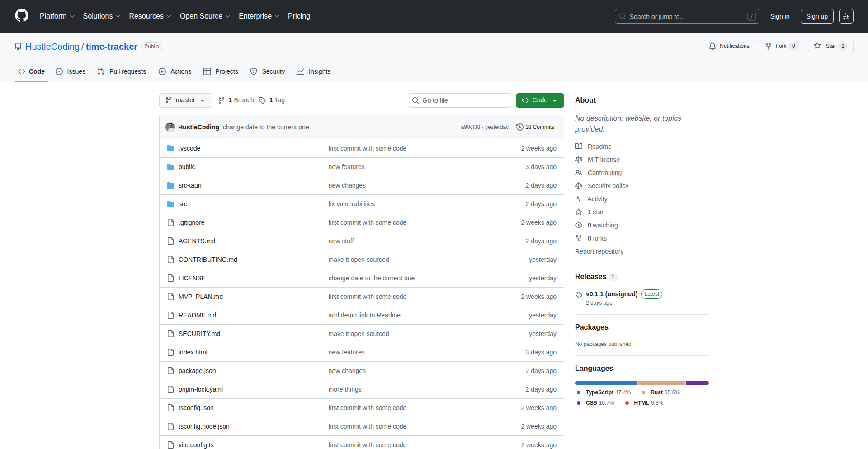Click the Star icon button

pyautogui.click(x=817, y=46)
